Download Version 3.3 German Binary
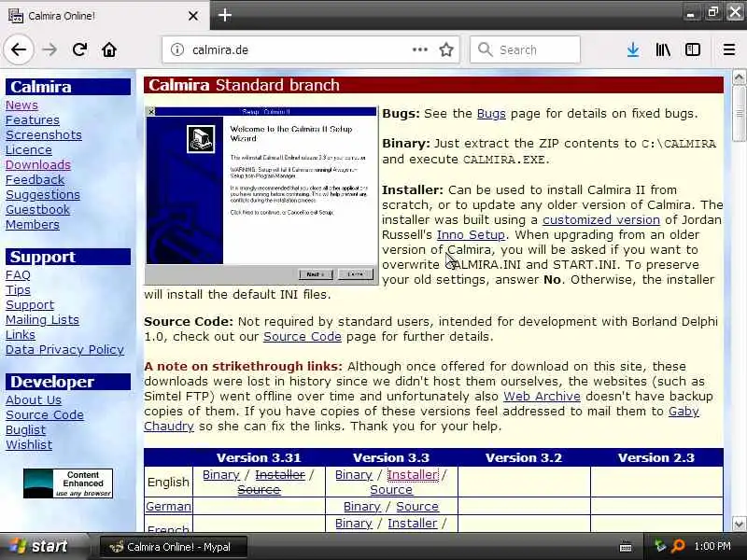 362,507
